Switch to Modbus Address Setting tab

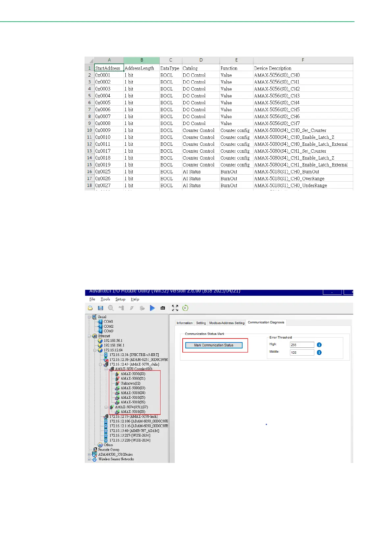(227, 323)
